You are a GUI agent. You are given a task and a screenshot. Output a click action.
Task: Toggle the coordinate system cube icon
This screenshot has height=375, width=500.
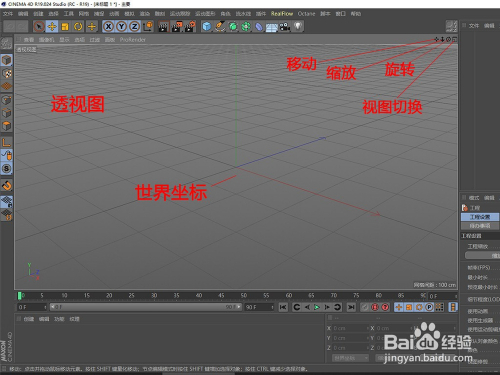pos(148,26)
